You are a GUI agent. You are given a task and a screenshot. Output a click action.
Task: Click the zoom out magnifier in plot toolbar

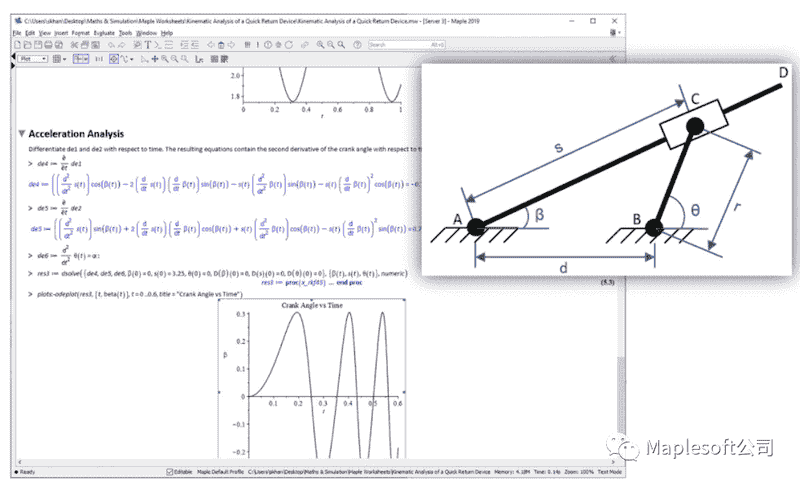(174, 59)
